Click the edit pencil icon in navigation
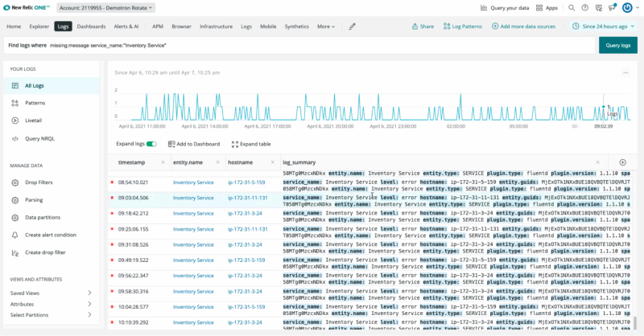 coord(352,27)
